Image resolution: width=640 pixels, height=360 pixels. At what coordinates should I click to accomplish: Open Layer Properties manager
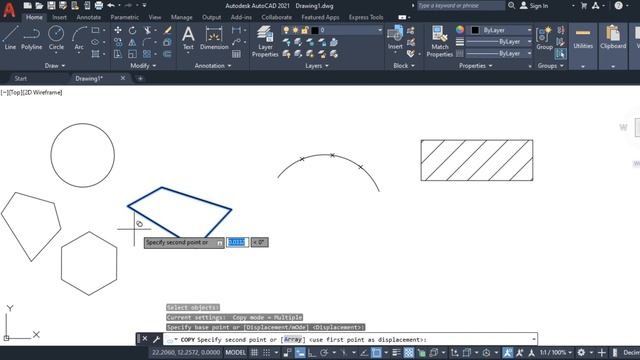click(x=265, y=41)
